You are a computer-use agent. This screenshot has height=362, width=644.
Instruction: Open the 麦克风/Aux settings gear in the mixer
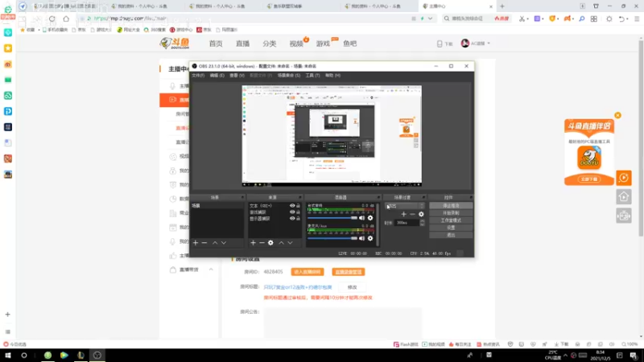pyautogui.click(x=370, y=238)
